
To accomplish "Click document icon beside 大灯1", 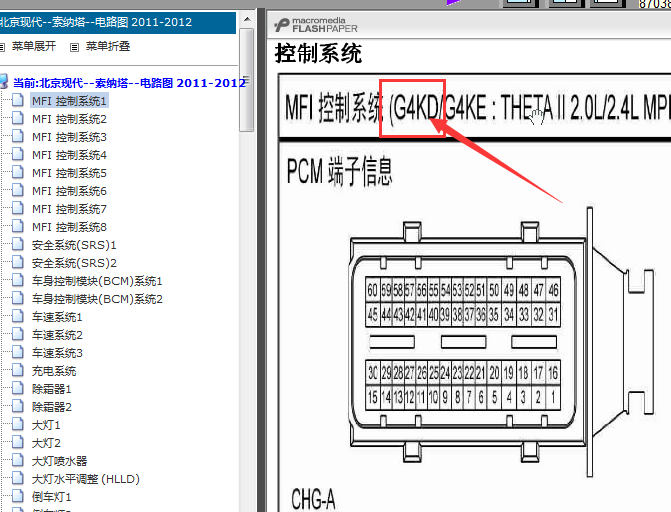I will pos(18,424).
